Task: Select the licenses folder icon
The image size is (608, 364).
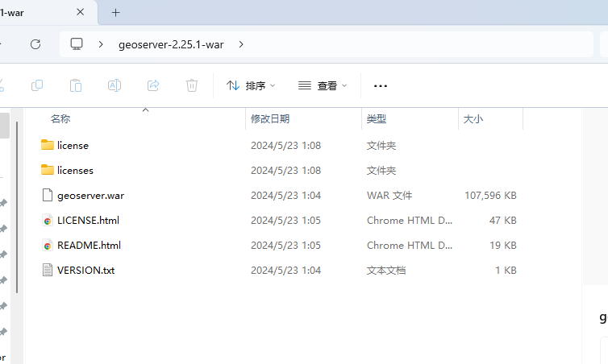Action: click(48, 170)
